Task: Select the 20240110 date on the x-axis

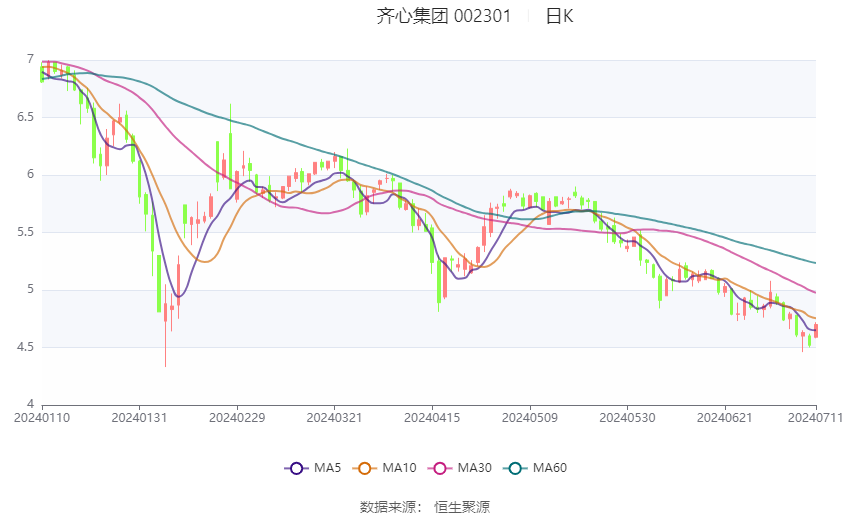Action: pyautogui.click(x=40, y=416)
